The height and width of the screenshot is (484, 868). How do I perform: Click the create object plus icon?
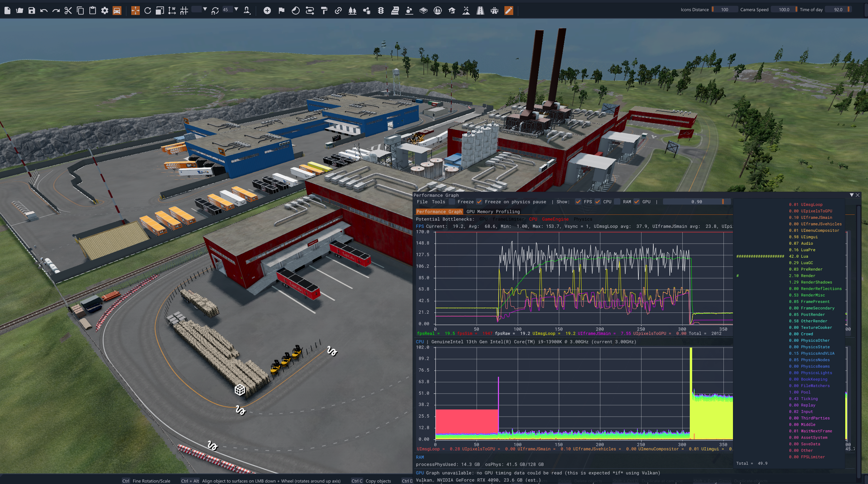tap(267, 10)
